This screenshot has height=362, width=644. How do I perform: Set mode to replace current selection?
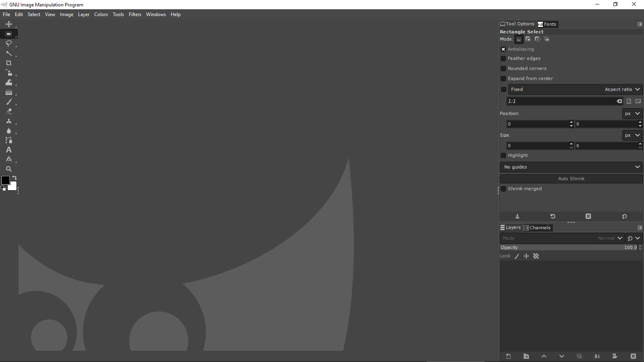click(519, 39)
